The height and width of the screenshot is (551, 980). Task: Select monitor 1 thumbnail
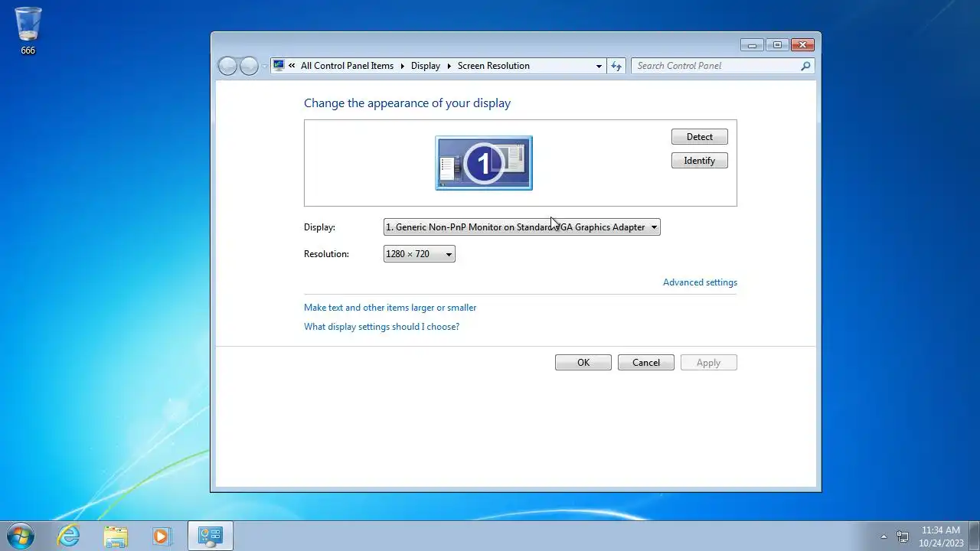(x=484, y=163)
